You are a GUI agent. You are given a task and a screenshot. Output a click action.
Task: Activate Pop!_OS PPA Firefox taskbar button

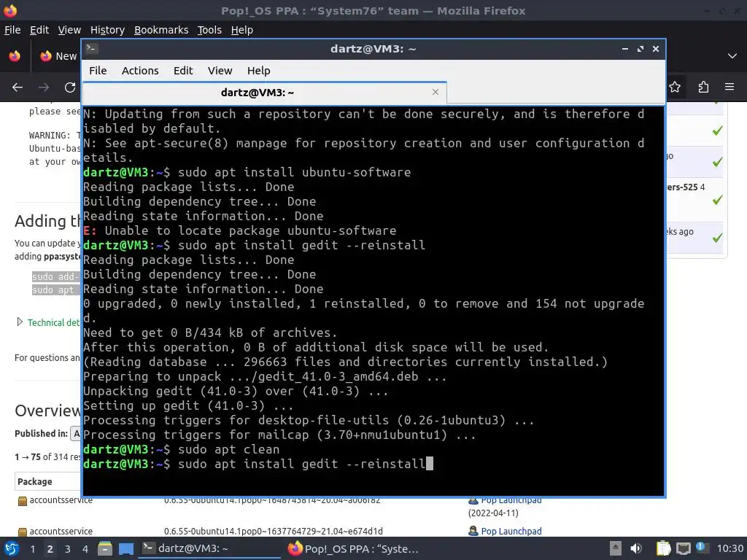[x=355, y=548]
